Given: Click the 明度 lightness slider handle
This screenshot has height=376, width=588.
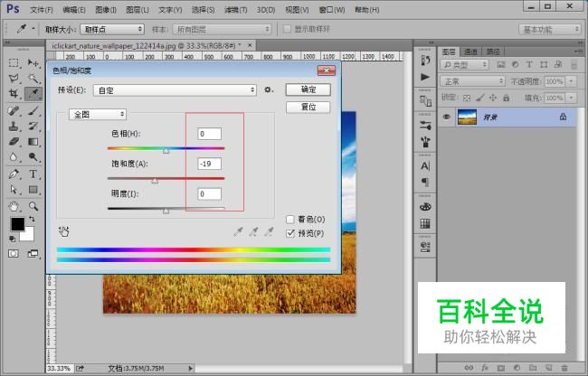Looking at the screenshot, I should point(166,211).
